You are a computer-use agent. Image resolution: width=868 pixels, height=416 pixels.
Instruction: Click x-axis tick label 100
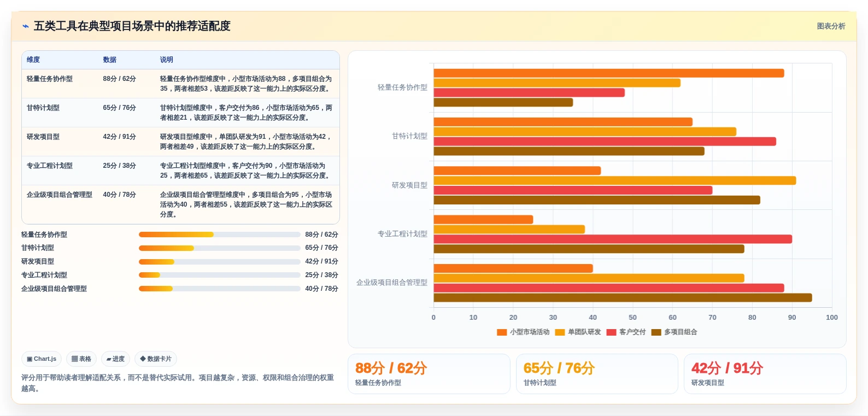point(832,318)
